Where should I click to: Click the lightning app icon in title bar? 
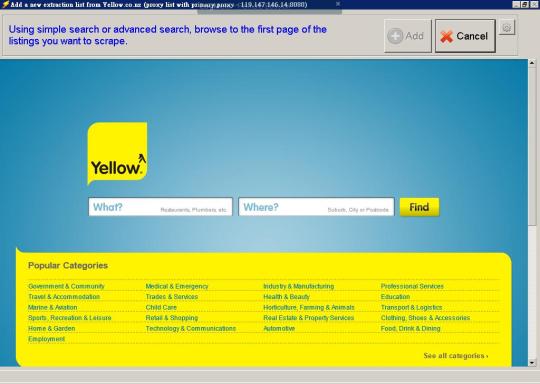click(x=5, y=4)
